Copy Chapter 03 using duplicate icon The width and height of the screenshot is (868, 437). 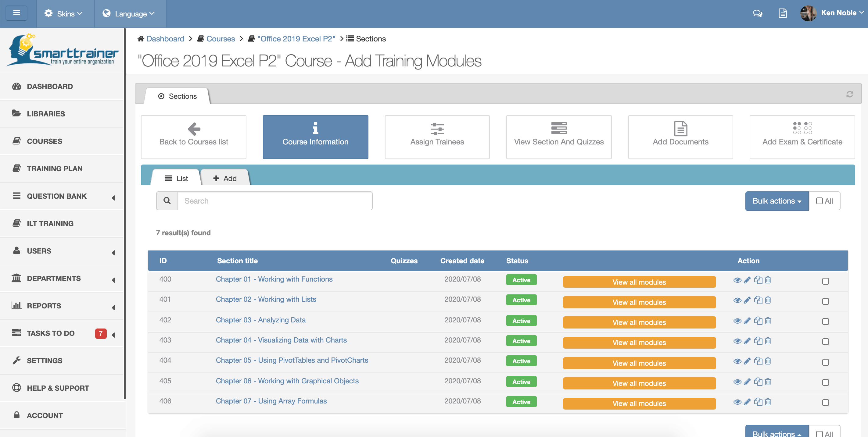758,321
